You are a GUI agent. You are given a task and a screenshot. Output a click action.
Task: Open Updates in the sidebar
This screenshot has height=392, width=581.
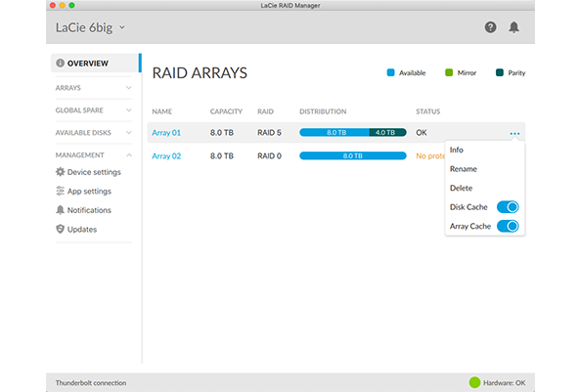(x=76, y=229)
